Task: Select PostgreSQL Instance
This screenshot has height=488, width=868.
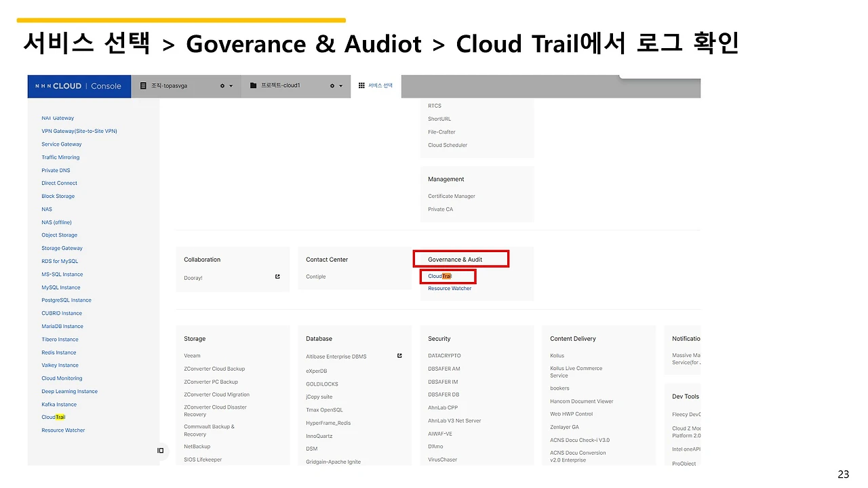Action: [66, 300]
